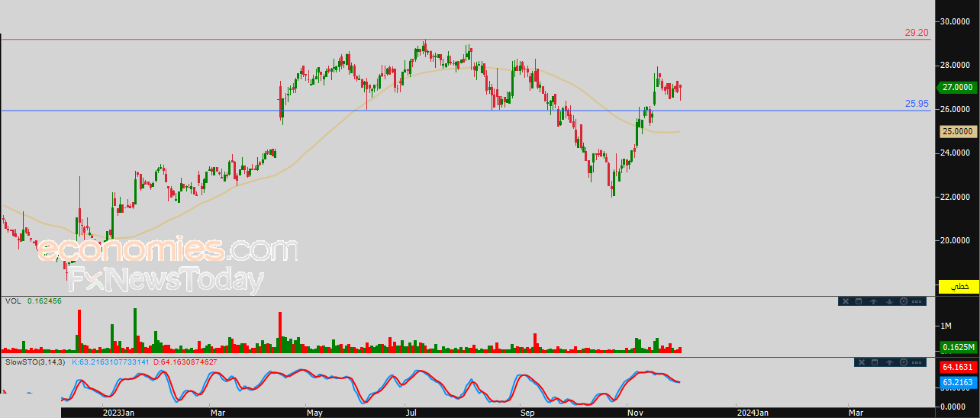Select the blue 25.95 support label
The width and height of the screenshot is (980, 418).
[917, 103]
